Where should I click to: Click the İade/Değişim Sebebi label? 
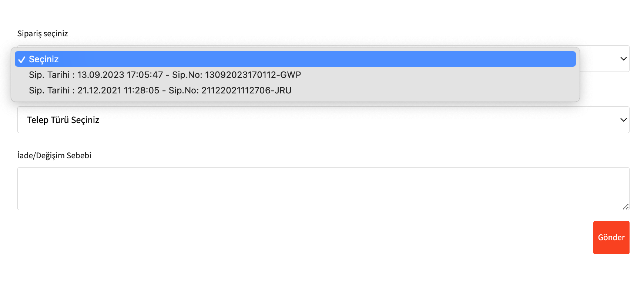[x=54, y=155]
